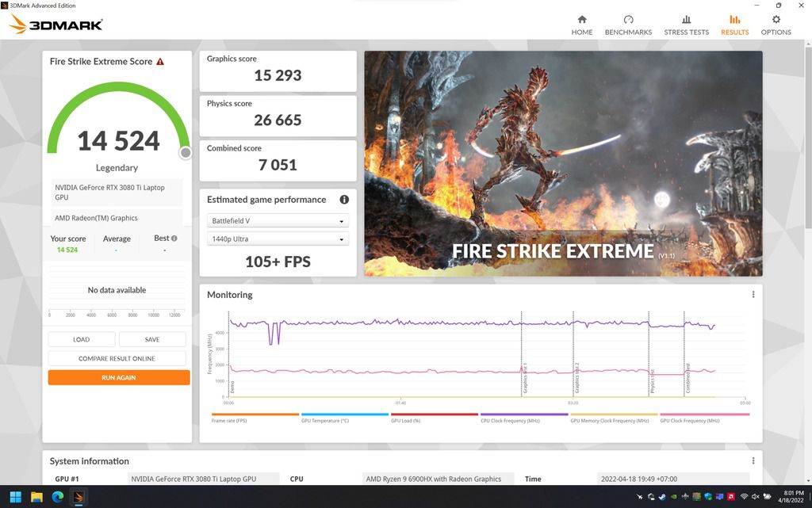Open Microsoft Edge from taskbar

tap(57, 497)
